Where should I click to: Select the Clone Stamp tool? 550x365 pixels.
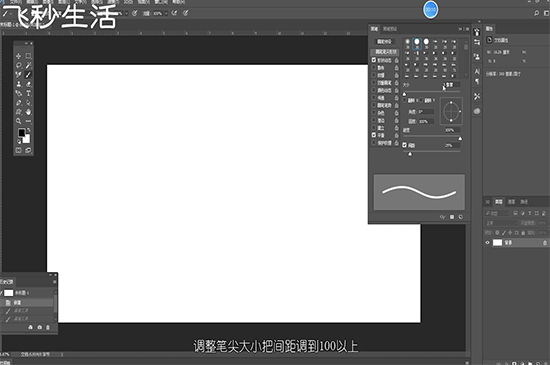tap(19, 84)
